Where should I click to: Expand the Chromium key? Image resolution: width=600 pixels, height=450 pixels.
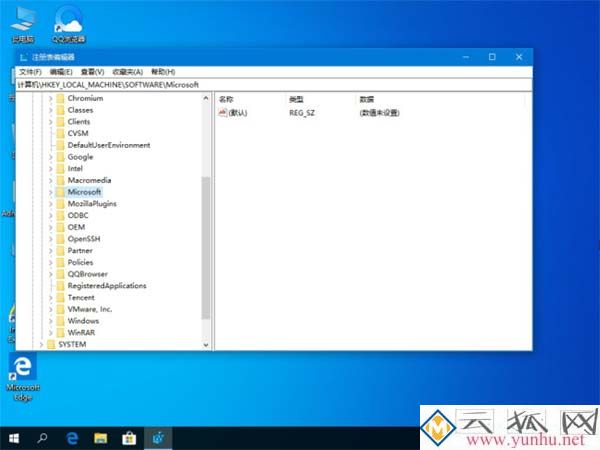pyautogui.click(x=51, y=98)
